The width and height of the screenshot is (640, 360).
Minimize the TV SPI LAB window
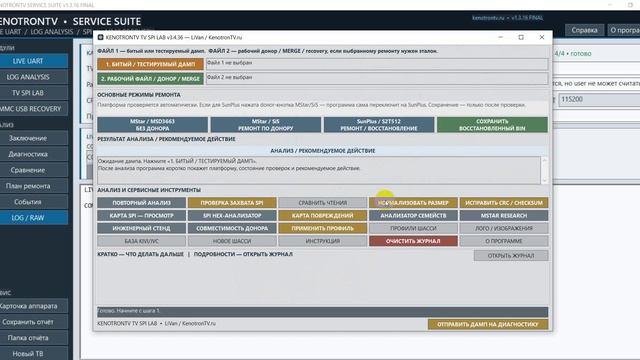pyautogui.click(x=500, y=37)
